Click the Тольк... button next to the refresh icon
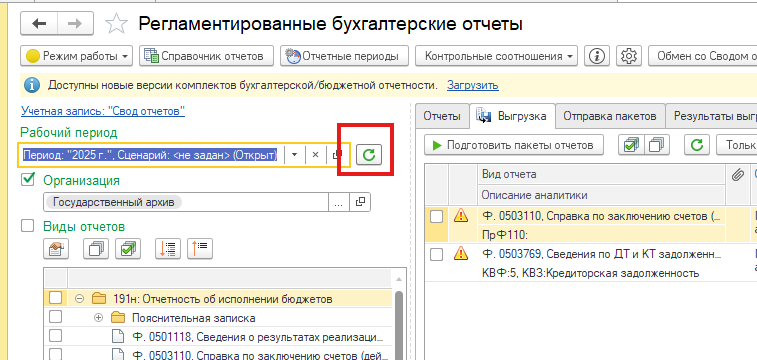757x360 pixels. point(736,145)
